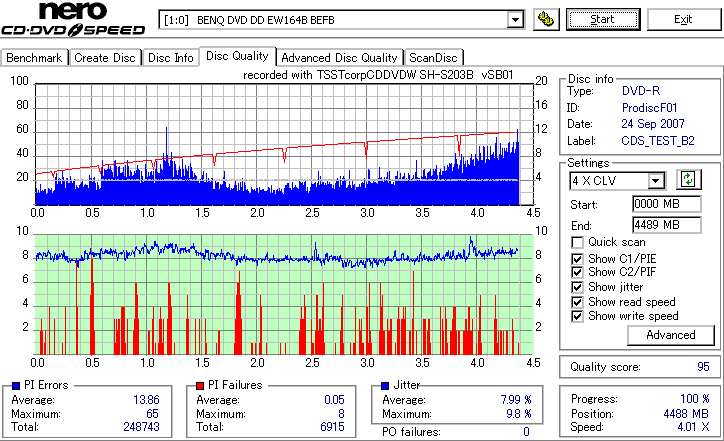Disable the Show jitter option
The height and width of the screenshot is (441, 724).
577,287
